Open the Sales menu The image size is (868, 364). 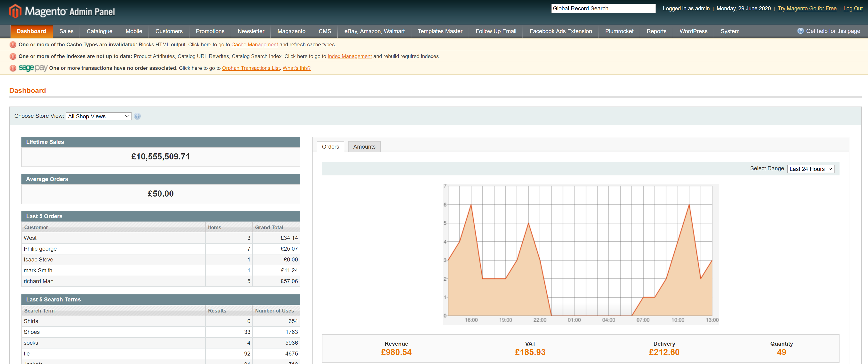point(66,31)
